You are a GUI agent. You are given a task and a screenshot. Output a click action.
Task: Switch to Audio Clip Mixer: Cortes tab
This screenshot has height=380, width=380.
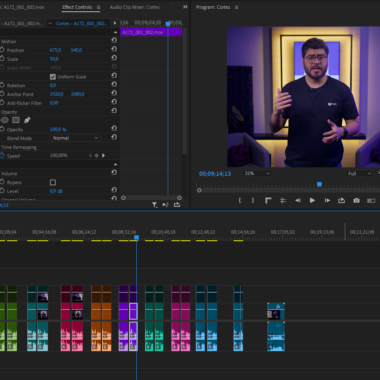135,7
